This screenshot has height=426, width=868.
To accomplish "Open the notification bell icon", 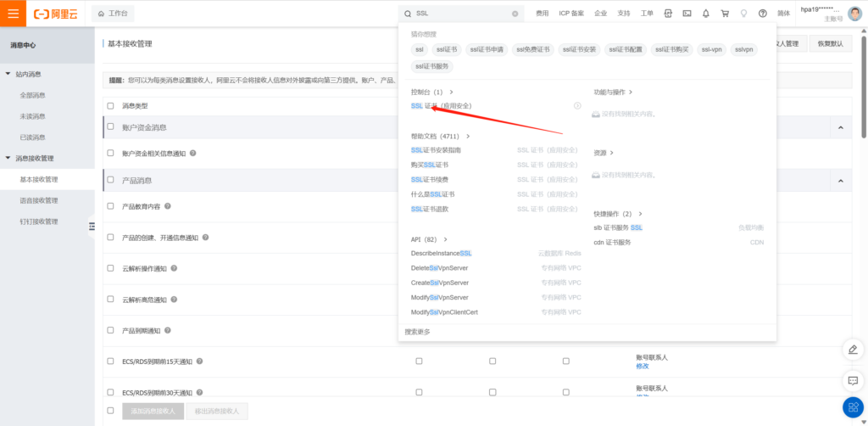I will coord(706,14).
